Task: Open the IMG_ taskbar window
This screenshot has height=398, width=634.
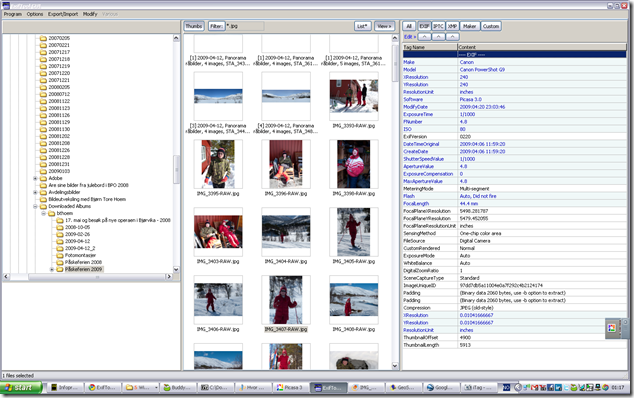Action: point(366,387)
